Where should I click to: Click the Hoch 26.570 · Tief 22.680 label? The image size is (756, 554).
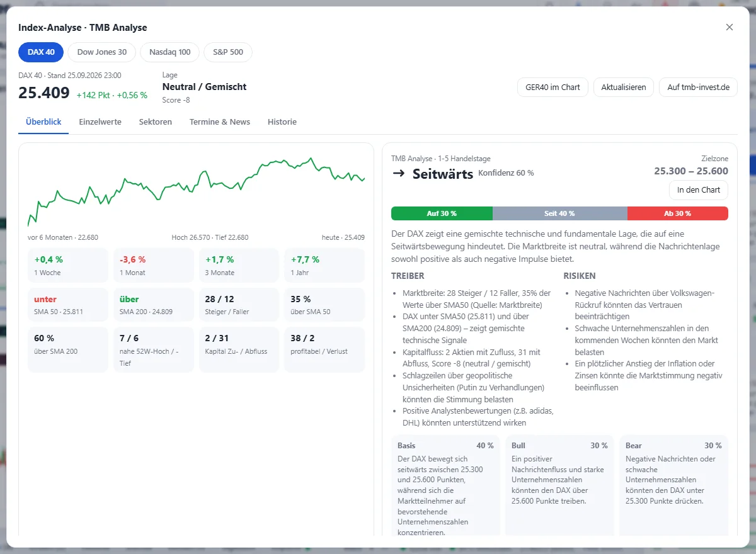click(x=210, y=237)
